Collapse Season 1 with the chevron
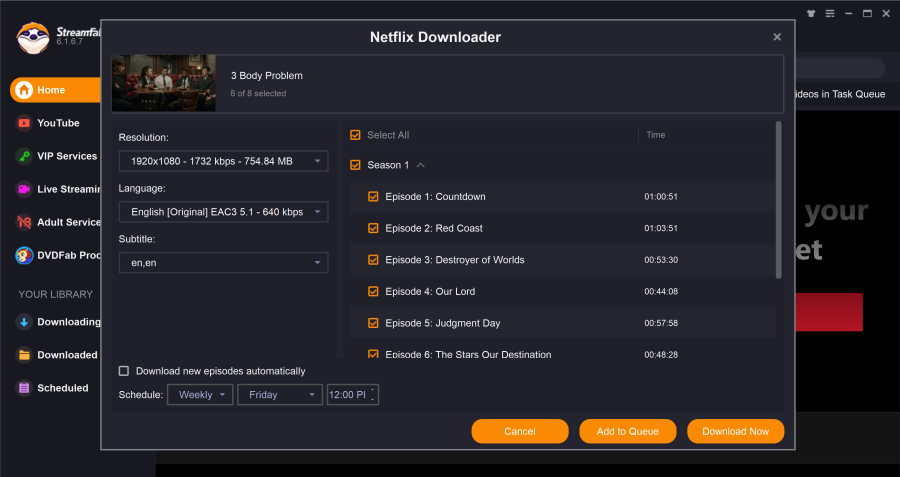 point(421,165)
